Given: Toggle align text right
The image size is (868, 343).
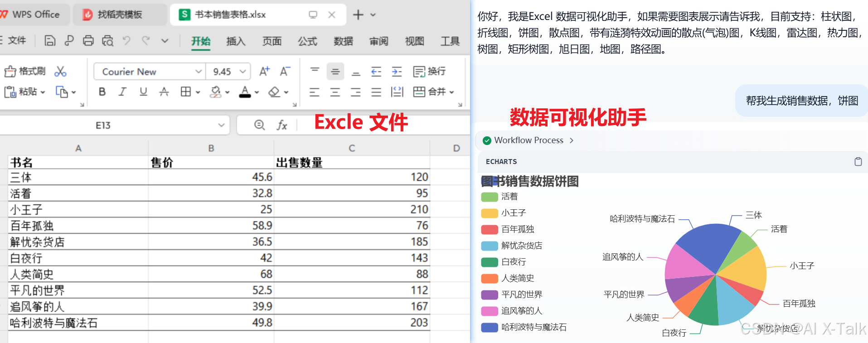Looking at the screenshot, I should pyautogui.click(x=356, y=92).
